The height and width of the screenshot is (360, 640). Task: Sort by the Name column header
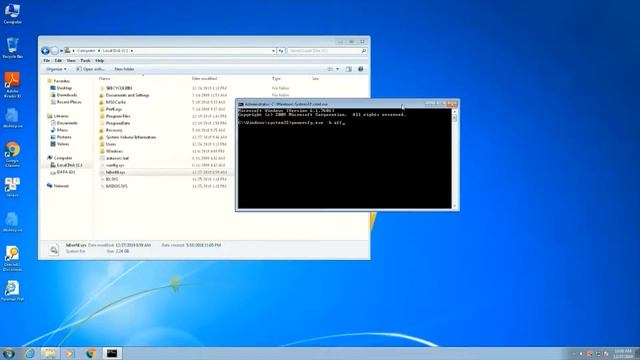[x=104, y=78]
